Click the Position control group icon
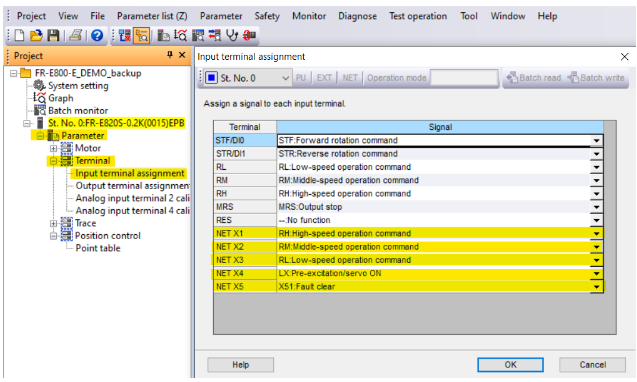The width and height of the screenshot is (637, 382). tap(66, 235)
